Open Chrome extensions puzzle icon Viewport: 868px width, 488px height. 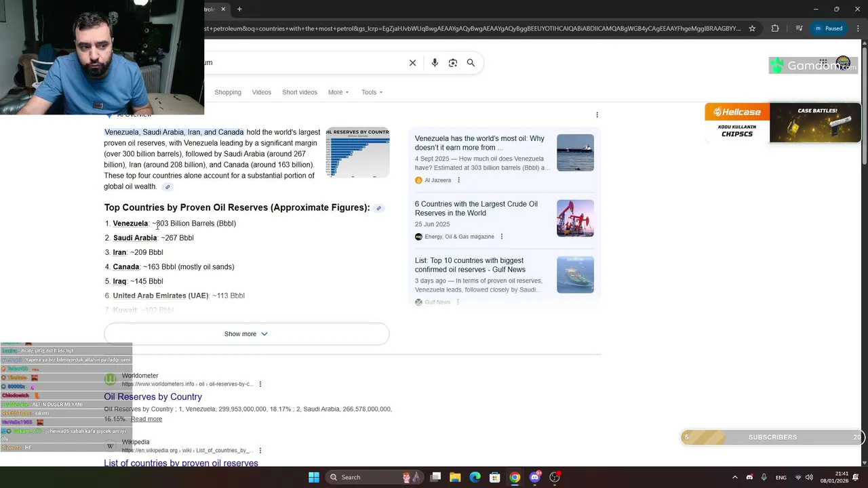tap(775, 28)
